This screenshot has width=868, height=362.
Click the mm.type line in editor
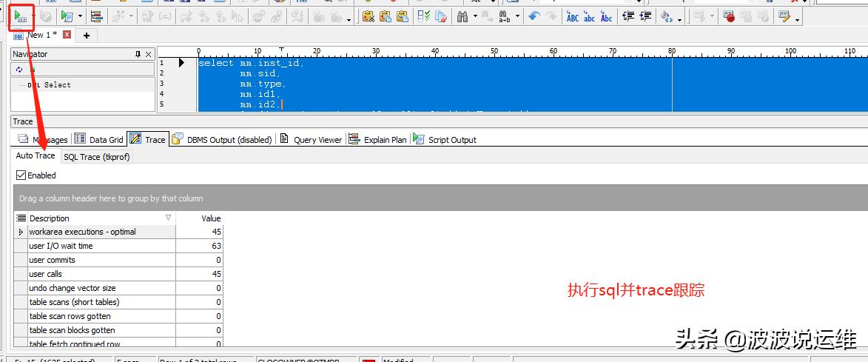pyautogui.click(x=263, y=84)
